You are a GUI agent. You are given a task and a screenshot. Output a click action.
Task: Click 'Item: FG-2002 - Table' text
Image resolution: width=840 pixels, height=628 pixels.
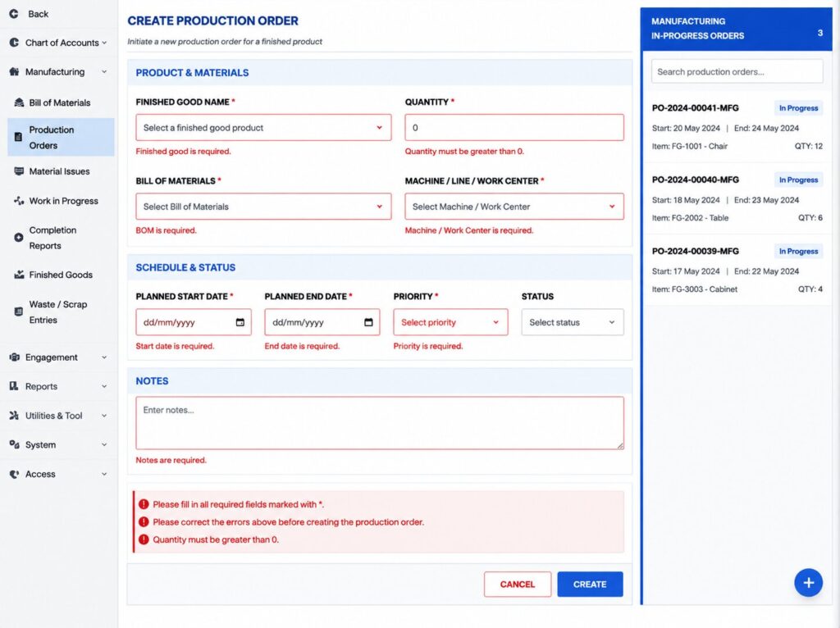690,218
